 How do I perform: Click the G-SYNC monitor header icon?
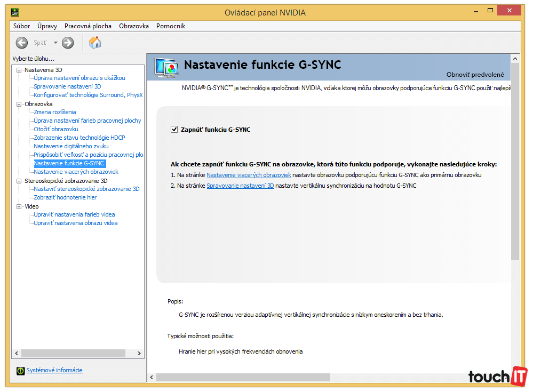point(166,66)
